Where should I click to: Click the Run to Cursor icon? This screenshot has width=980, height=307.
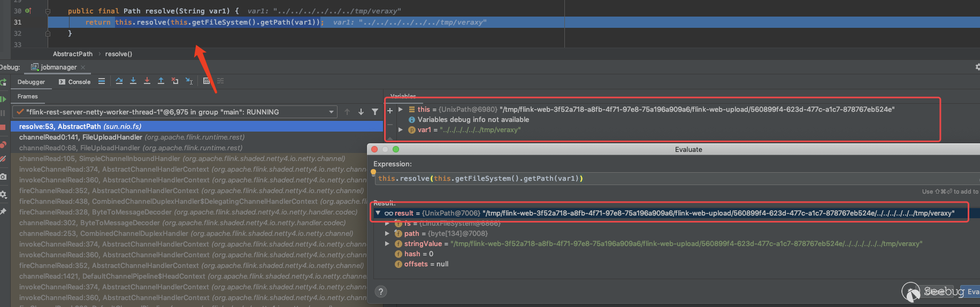point(189,81)
